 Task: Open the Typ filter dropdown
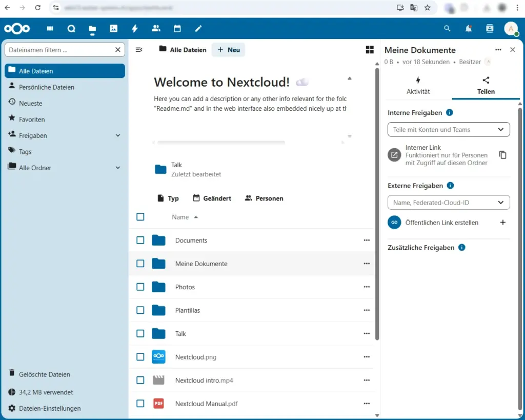(x=168, y=198)
